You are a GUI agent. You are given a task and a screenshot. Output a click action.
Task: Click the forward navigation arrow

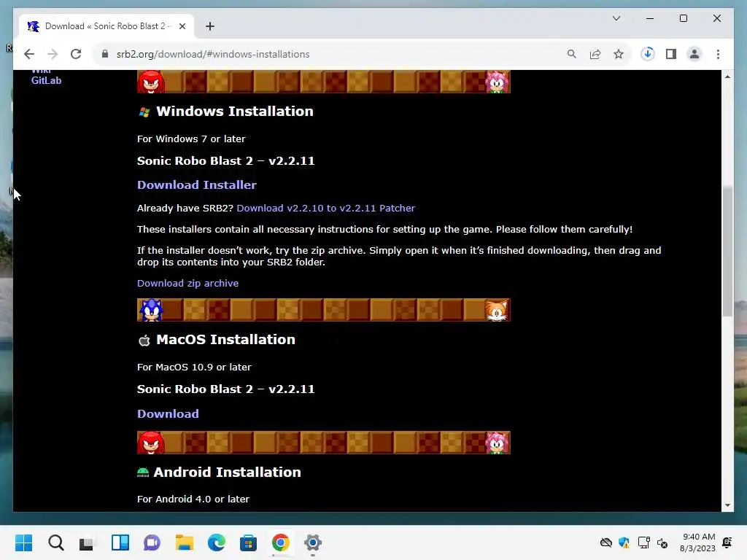coord(53,54)
